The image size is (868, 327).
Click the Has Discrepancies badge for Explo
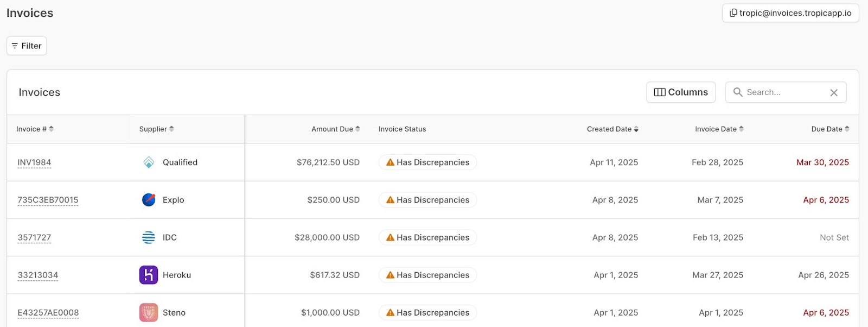point(427,200)
